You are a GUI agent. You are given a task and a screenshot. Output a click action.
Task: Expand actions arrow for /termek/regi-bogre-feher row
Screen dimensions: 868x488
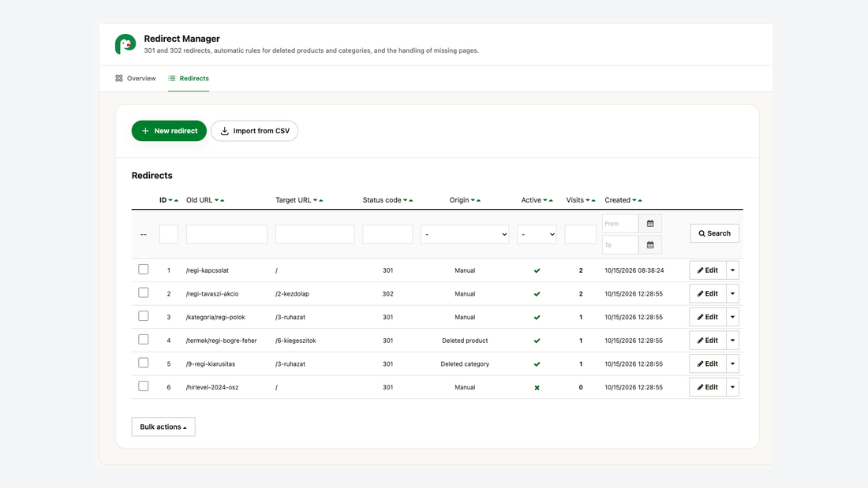(732, 341)
